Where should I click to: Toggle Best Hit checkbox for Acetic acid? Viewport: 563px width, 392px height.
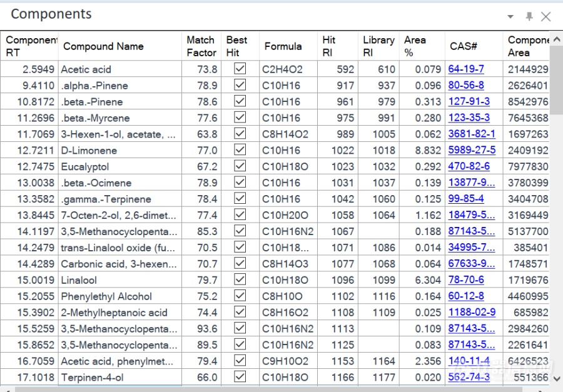click(240, 69)
